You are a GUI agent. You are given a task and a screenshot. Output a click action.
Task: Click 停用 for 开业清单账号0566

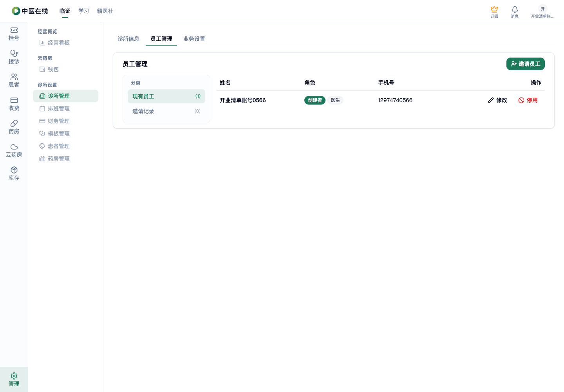[528, 100]
